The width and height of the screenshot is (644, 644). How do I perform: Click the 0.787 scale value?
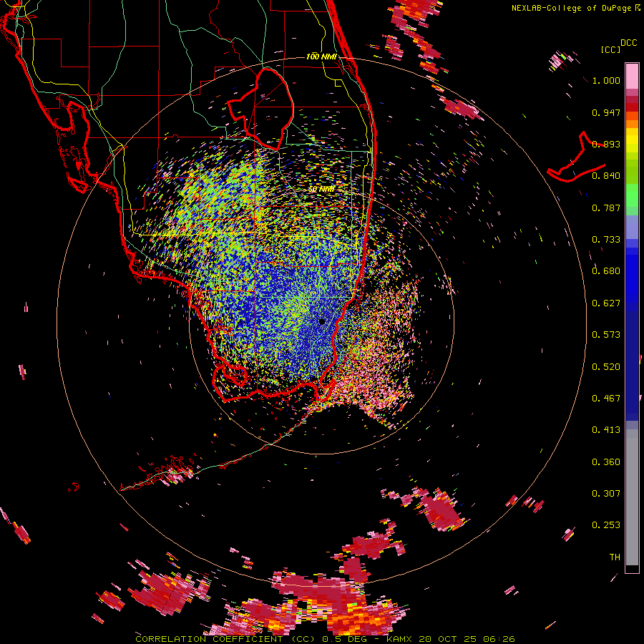(x=606, y=208)
